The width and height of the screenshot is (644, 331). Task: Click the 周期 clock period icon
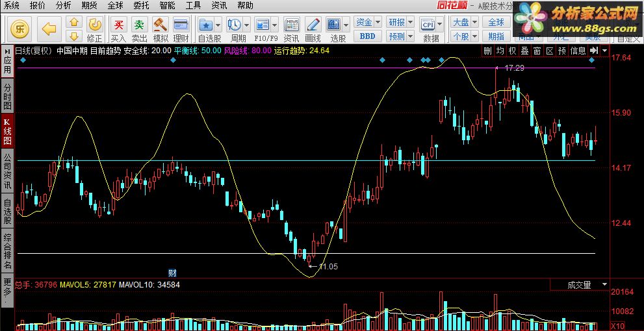pos(235,25)
